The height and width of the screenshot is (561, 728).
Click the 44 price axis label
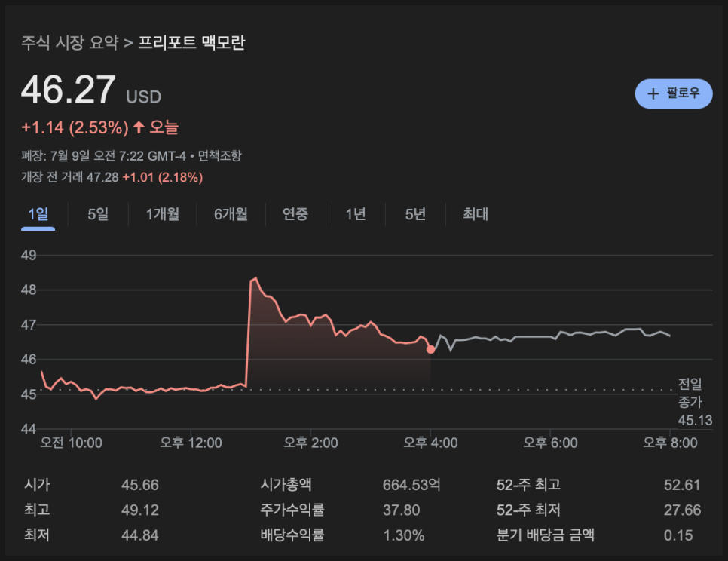(x=29, y=428)
